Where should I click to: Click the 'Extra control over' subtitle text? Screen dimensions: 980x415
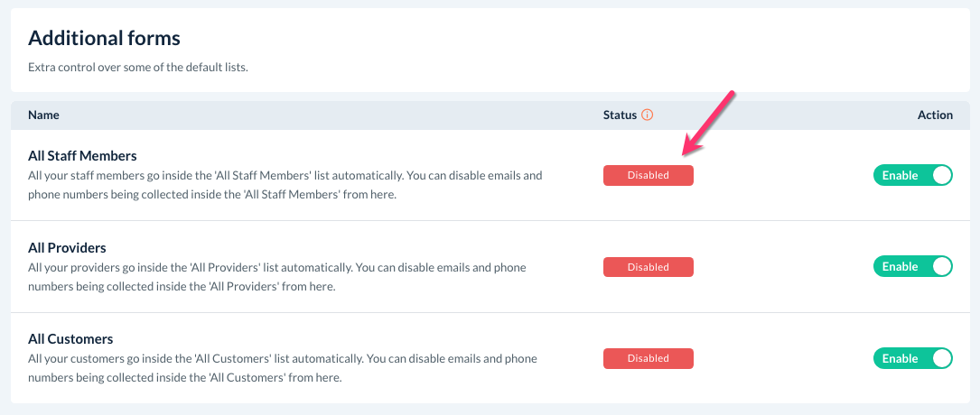[137, 68]
